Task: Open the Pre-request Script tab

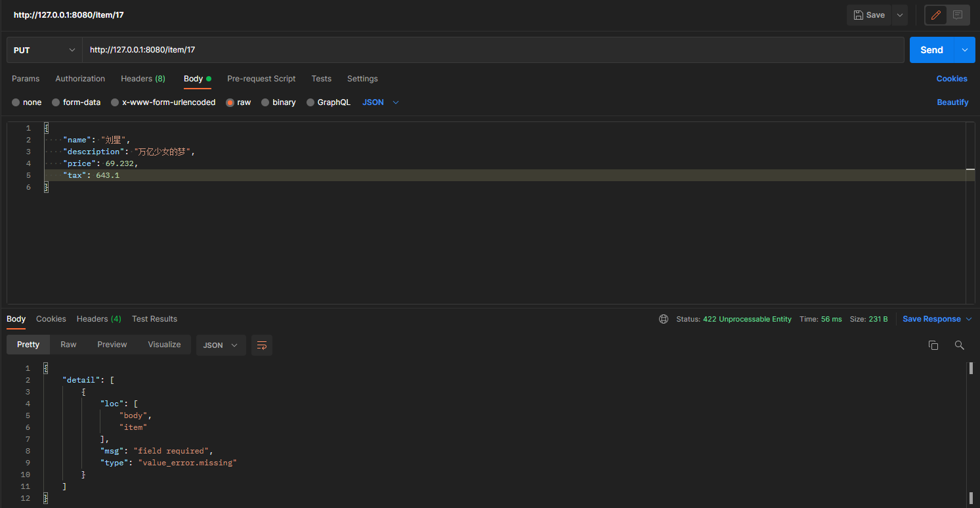Action: pyautogui.click(x=261, y=79)
